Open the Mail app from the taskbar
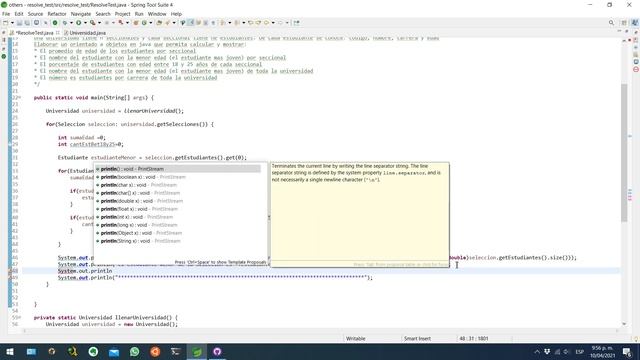The height and width of the screenshot is (360, 640). tap(114, 351)
